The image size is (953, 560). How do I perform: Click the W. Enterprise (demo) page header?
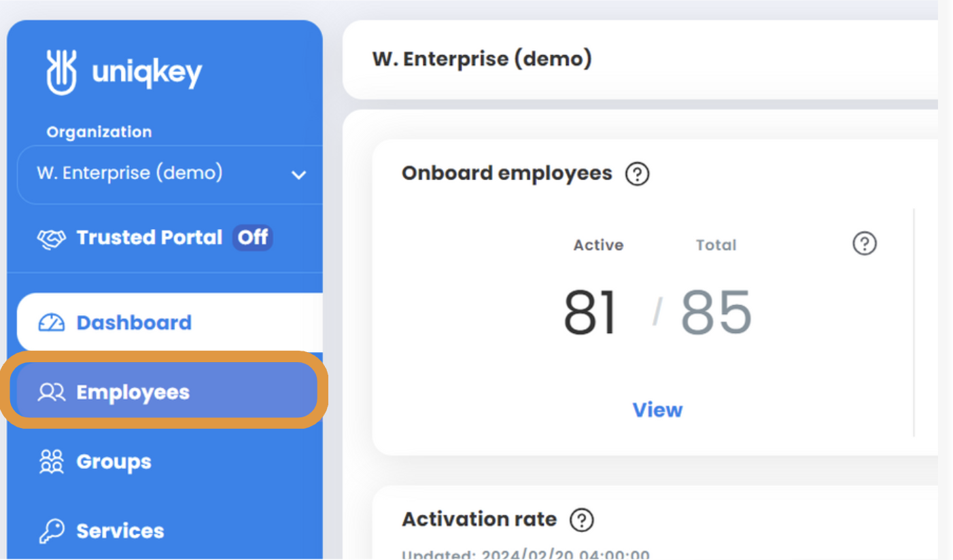tap(482, 59)
